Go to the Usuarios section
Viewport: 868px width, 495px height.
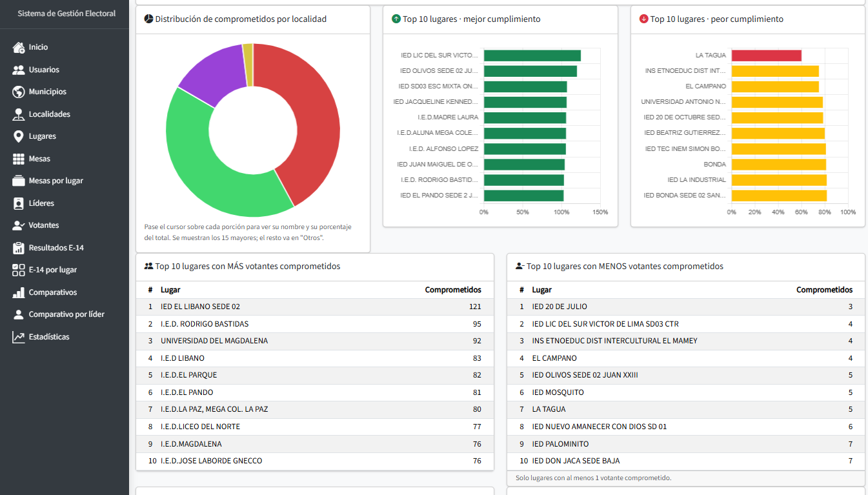(x=65, y=70)
